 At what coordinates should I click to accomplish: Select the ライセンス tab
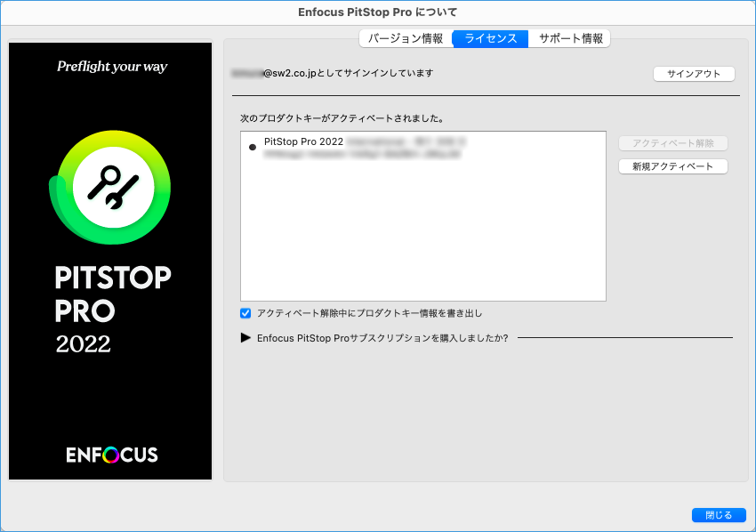click(490, 38)
